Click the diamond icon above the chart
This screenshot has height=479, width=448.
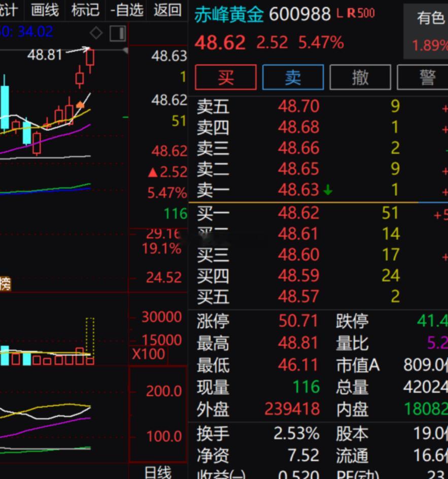(96, 32)
